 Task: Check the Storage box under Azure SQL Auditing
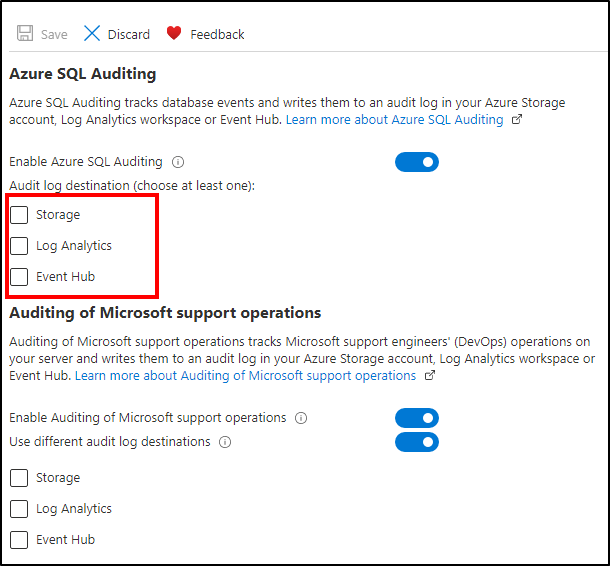pyautogui.click(x=19, y=215)
